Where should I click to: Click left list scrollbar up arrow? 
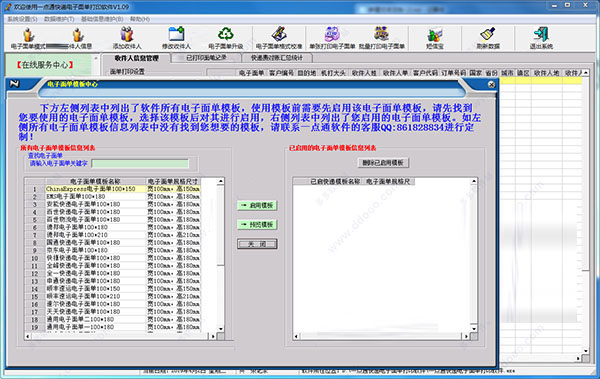pyautogui.click(x=221, y=181)
